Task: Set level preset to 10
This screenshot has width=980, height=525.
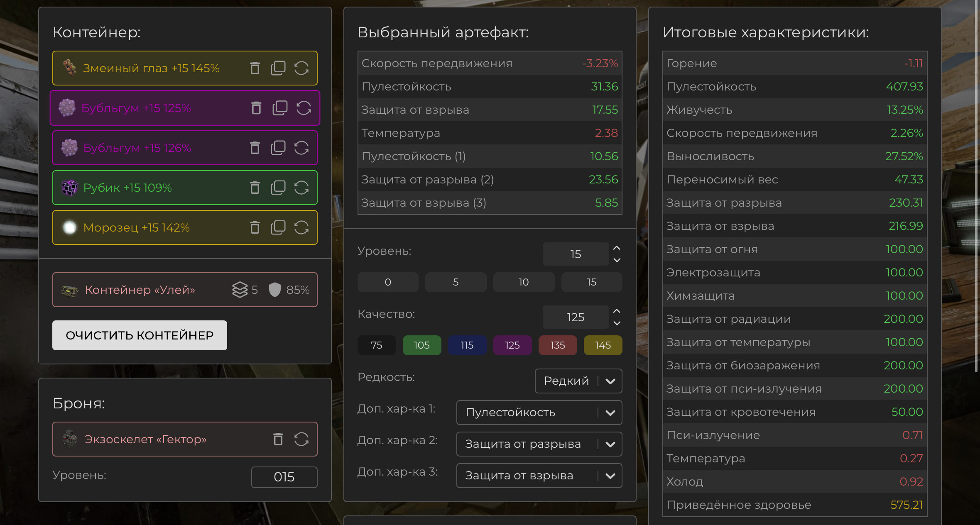Action: pos(523,282)
